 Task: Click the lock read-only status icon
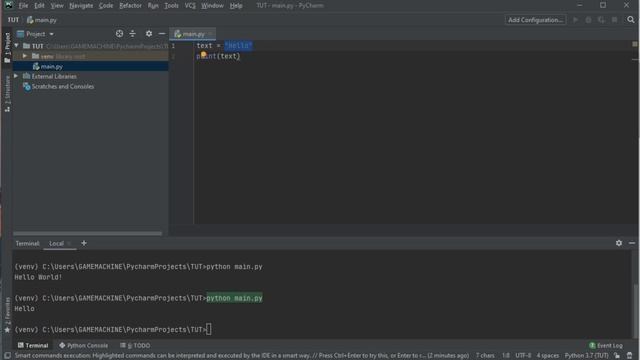coord(617,356)
